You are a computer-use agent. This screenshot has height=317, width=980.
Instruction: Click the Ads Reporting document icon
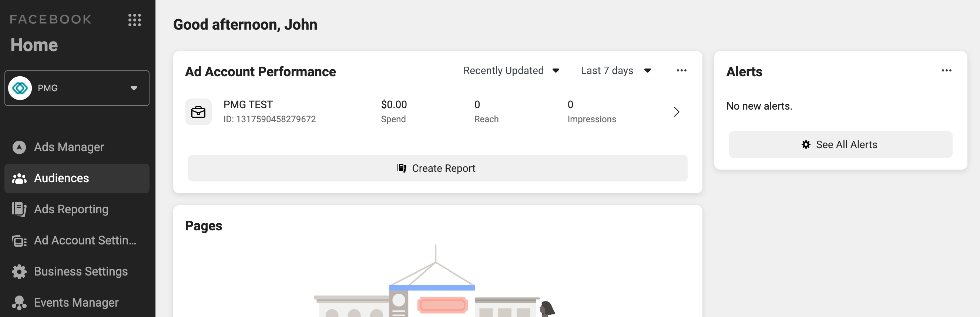(19, 209)
